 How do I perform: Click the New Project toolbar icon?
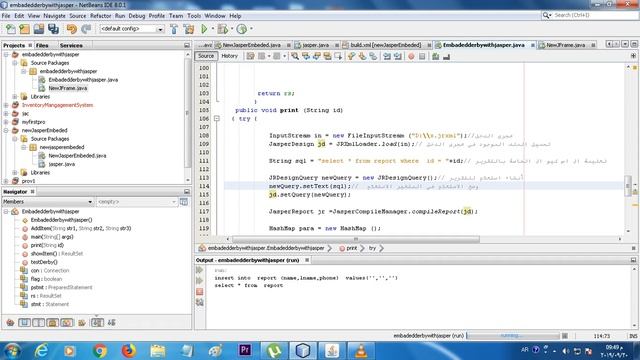(24, 29)
